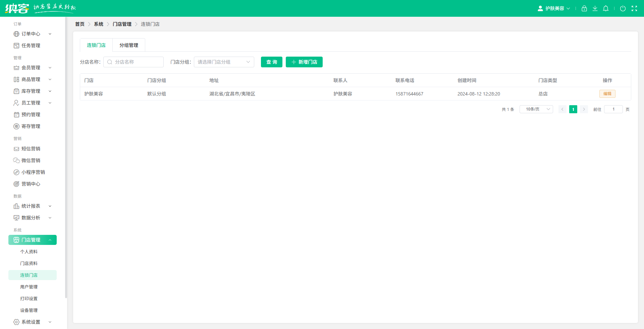
Task: Click the lock screen icon in top bar
Action: point(584,8)
